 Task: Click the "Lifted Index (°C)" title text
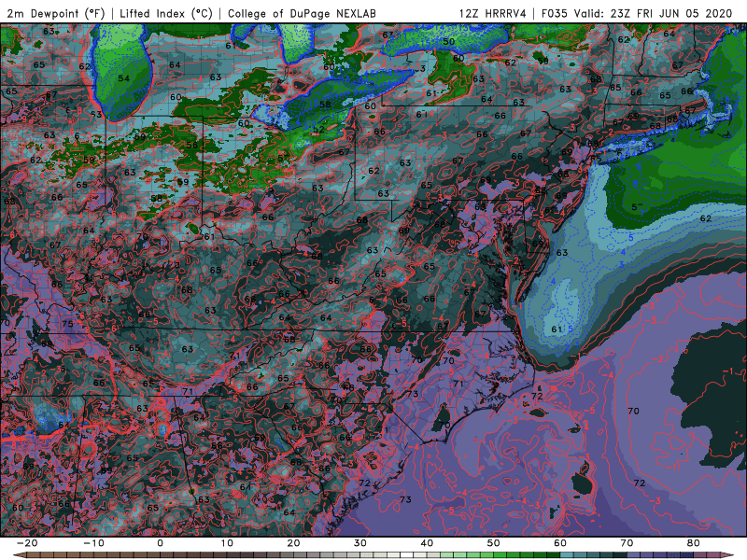point(166,14)
